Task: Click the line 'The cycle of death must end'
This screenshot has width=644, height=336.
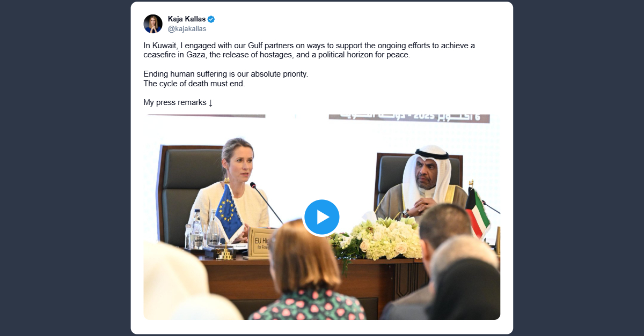Action: (194, 84)
